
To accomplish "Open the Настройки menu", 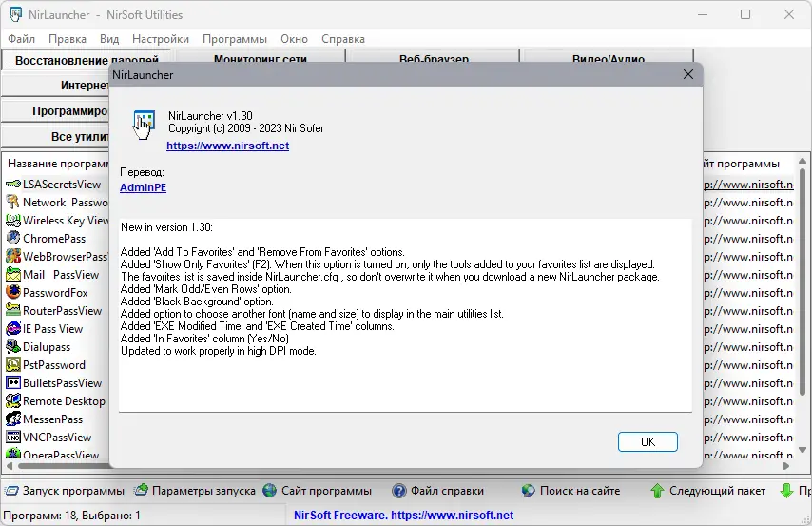I will 161,39.
